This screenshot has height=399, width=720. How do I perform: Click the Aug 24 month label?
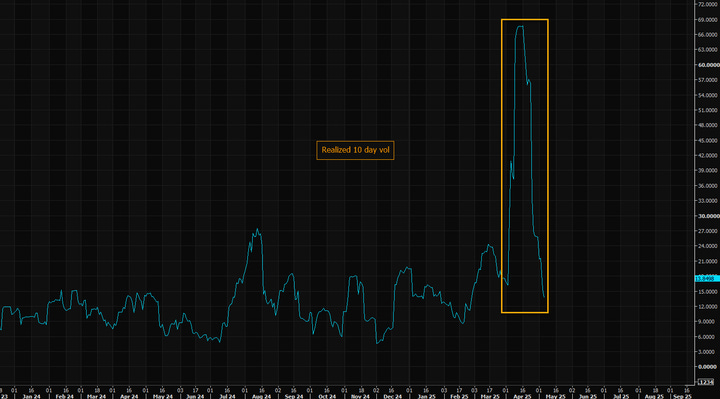pyautogui.click(x=261, y=396)
